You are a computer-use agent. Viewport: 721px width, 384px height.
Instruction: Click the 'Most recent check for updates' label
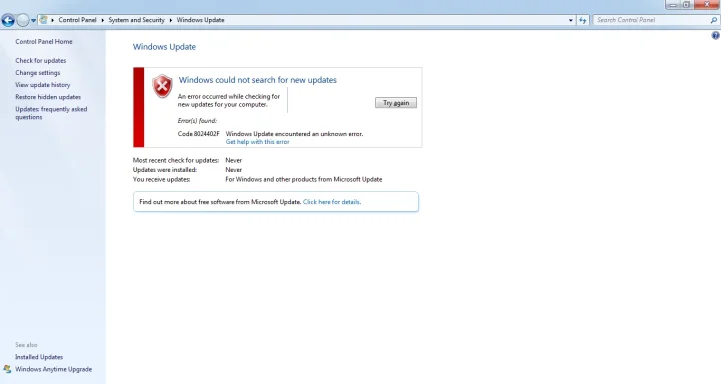click(176, 160)
